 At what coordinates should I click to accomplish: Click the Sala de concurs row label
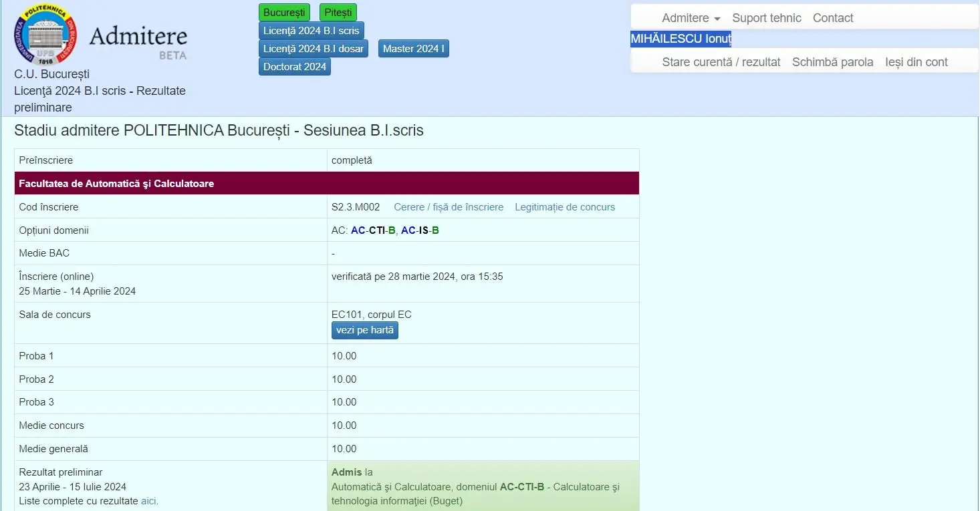[55, 315]
